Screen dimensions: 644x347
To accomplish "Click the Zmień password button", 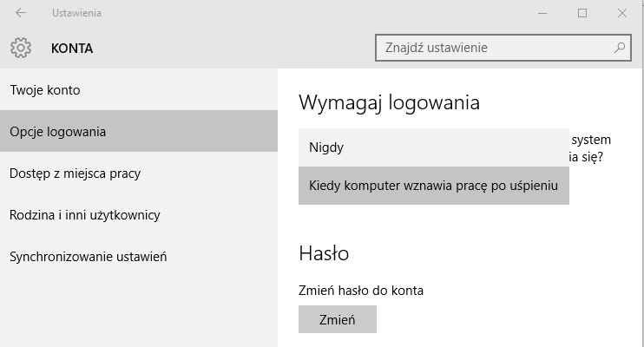I will (338, 319).
